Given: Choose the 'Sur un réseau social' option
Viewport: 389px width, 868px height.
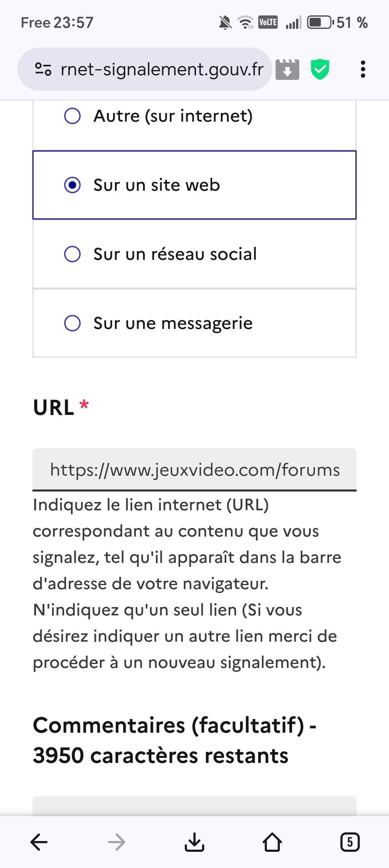Looking at the screenshot, I should pos(194,254).
